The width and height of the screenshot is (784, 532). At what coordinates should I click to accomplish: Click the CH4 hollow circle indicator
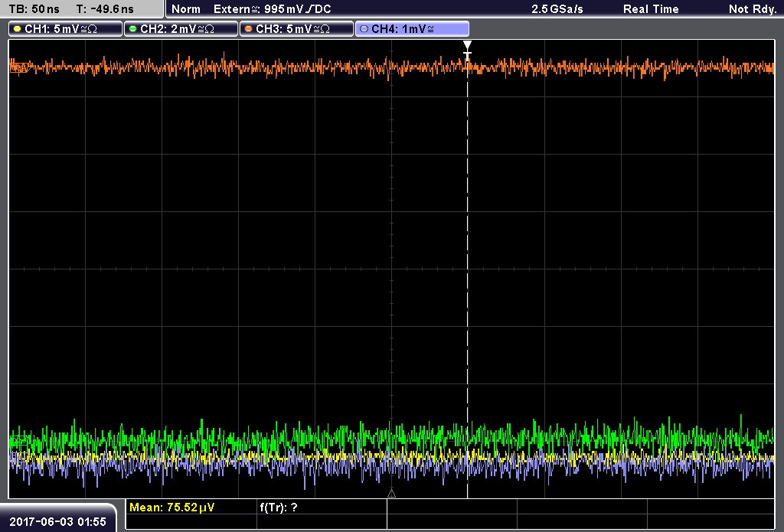(x=364, y=29)
